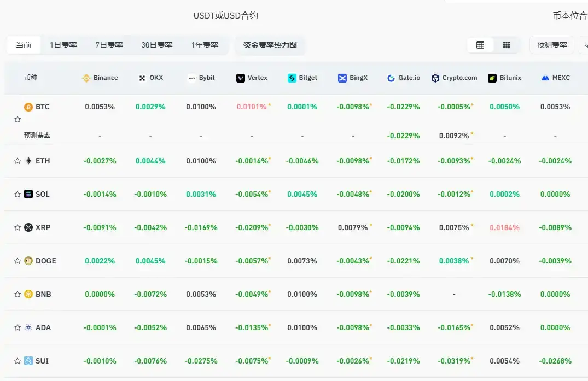
Task: Switch to the 币本位合约 tab
Action: click(x=569, y=16)
